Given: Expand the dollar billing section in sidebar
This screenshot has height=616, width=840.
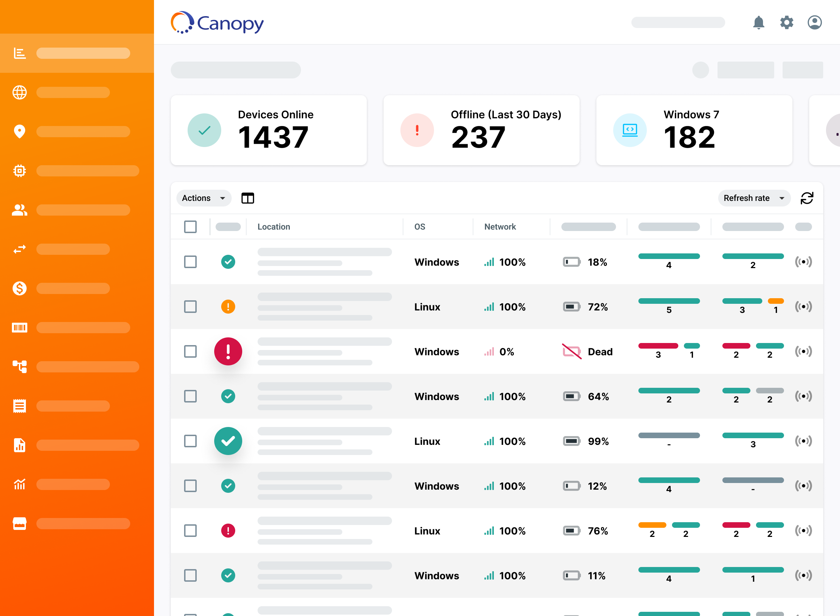Looking at the screenshot, I should coord(20,288).
